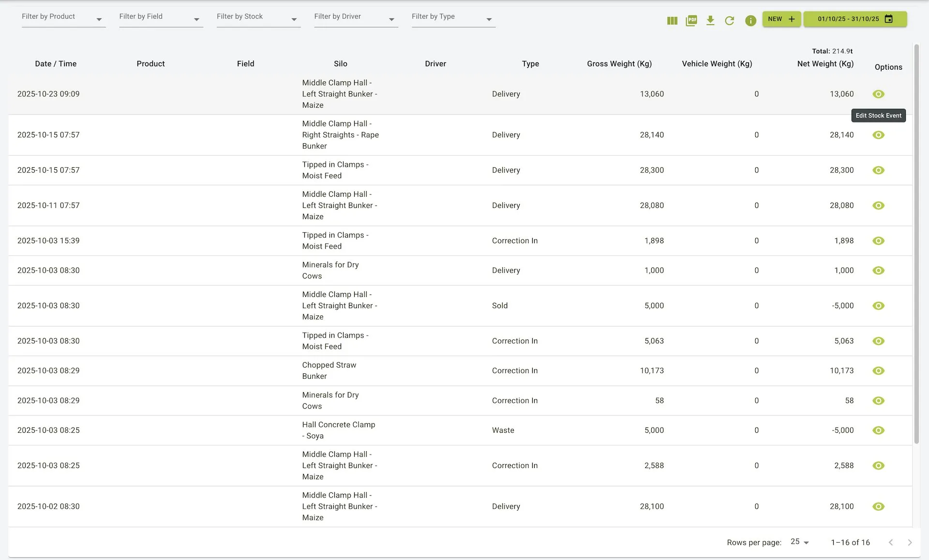This screenshot has width=929, height=560.
Task: Click the gross weight 10,173 cell
Action: coord(652,370)
